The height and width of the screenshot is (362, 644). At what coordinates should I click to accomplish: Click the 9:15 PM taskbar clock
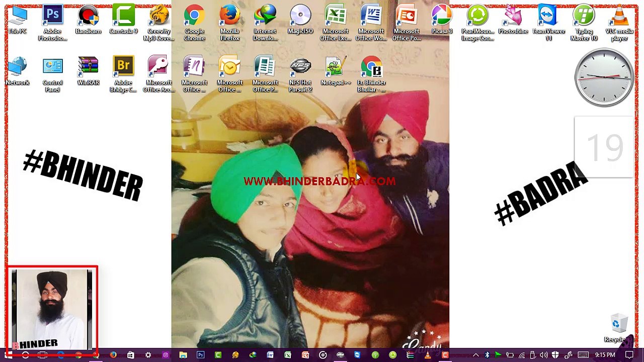[605, 355]
